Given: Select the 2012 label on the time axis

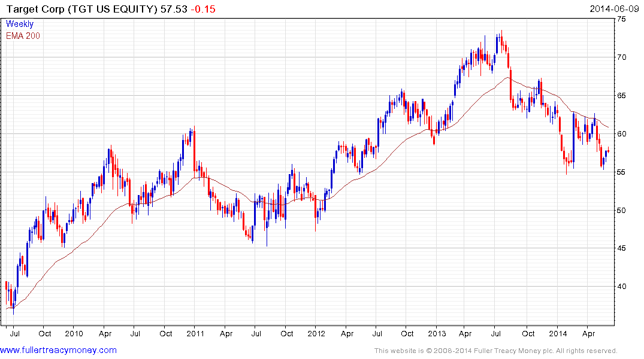Looking at the screenshot, I should [316, 333].
